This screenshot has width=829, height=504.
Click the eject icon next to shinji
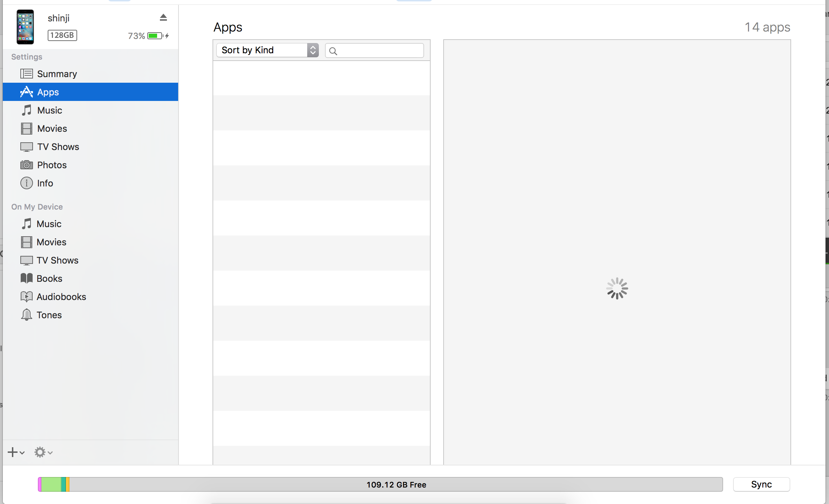pyautogui.click(x=163, y=18)
